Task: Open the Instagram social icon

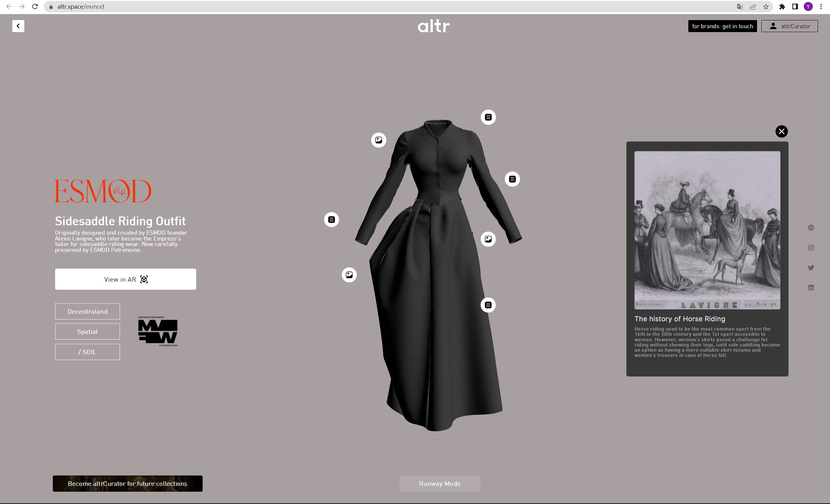Action: point(811,248)
